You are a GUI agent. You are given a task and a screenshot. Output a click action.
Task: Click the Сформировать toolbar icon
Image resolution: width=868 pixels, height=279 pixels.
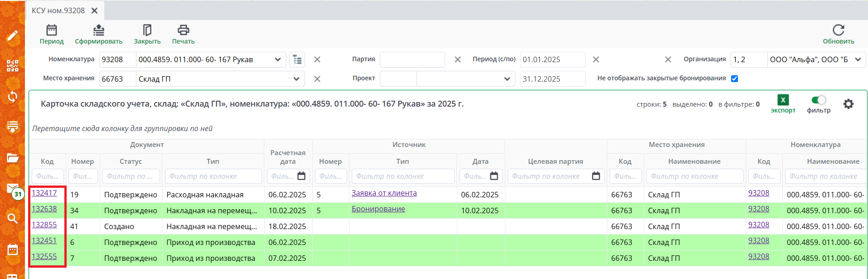coord(98,30)
